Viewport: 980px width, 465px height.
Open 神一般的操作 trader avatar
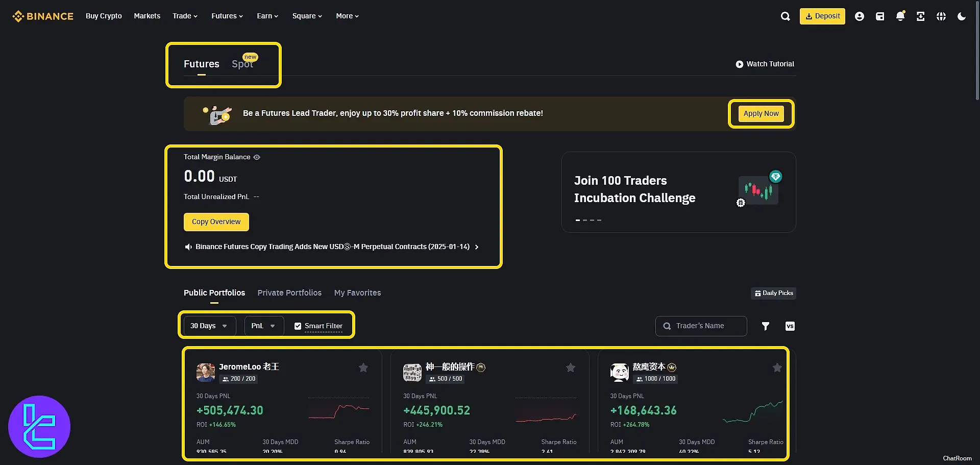tap(412, 373)
